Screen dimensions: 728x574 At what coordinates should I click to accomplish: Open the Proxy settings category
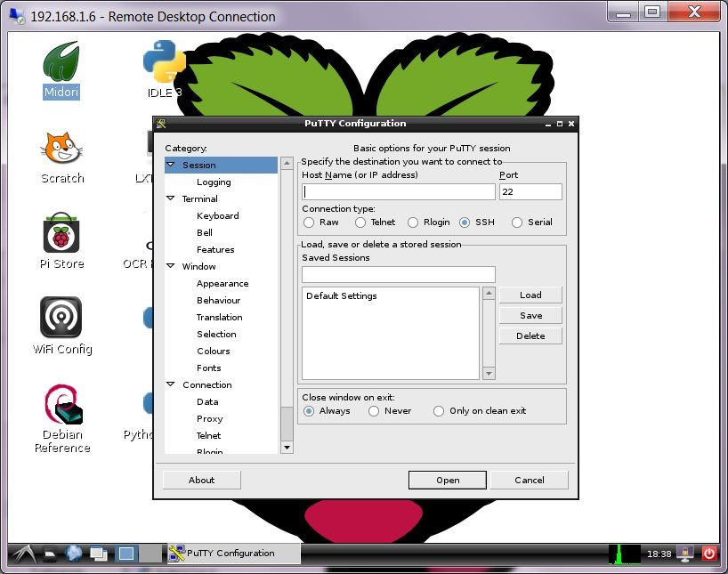210,419
